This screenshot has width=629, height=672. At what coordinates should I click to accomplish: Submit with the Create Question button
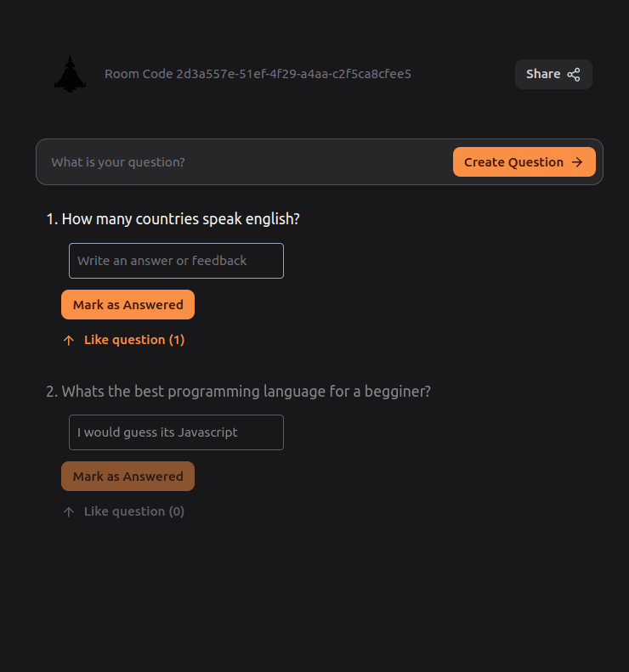[x=524, y=162]
